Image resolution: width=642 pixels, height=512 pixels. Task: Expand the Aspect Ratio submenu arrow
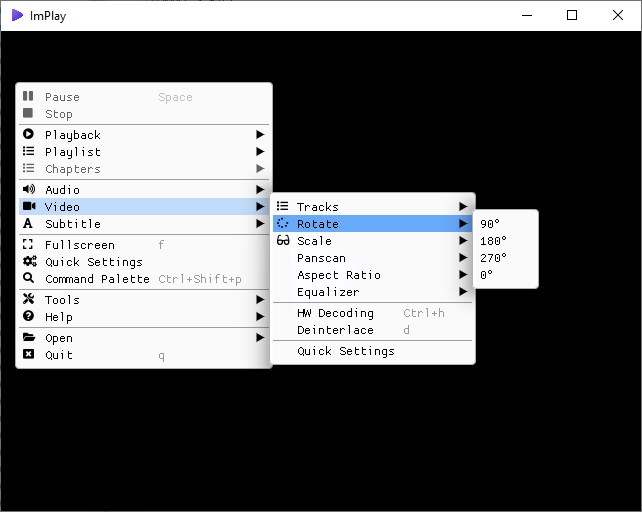463,274
